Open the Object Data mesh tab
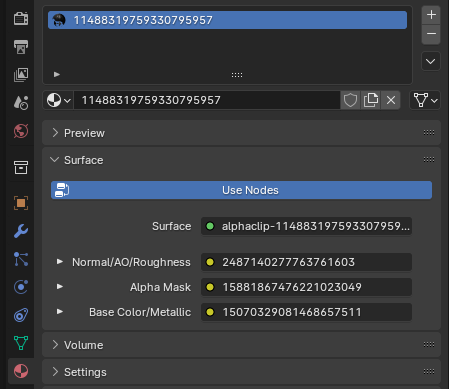Viewport: 449px width, 389px height. [x=21, y=343]
